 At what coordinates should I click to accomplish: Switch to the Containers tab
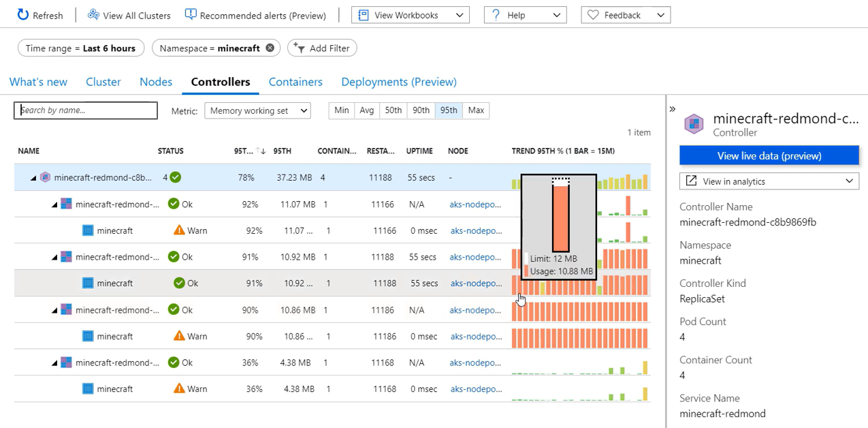[x=295, y=82]
